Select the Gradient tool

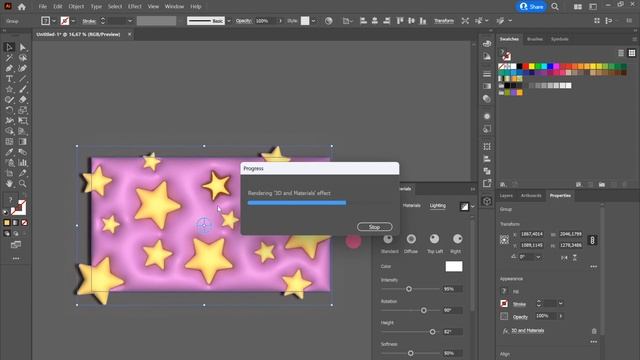click(x=22, y=142)
